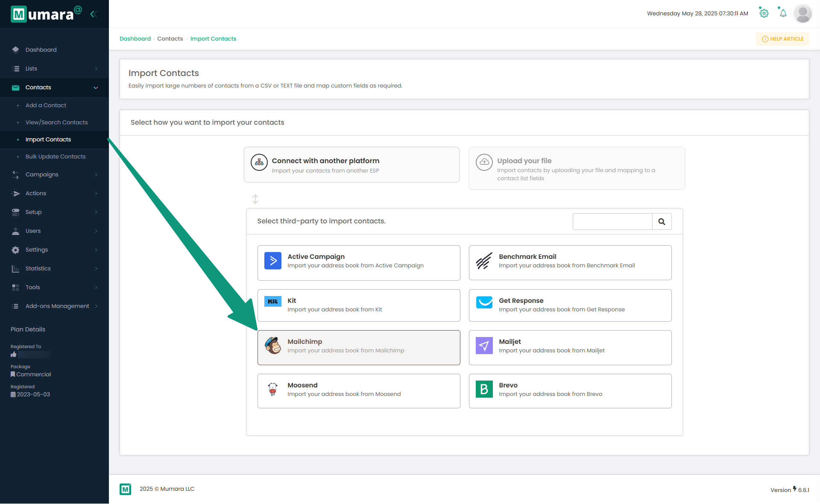This screenshot has width=820, height=504.
Task: Expand the Tools menu chevron
Action: 96,287
